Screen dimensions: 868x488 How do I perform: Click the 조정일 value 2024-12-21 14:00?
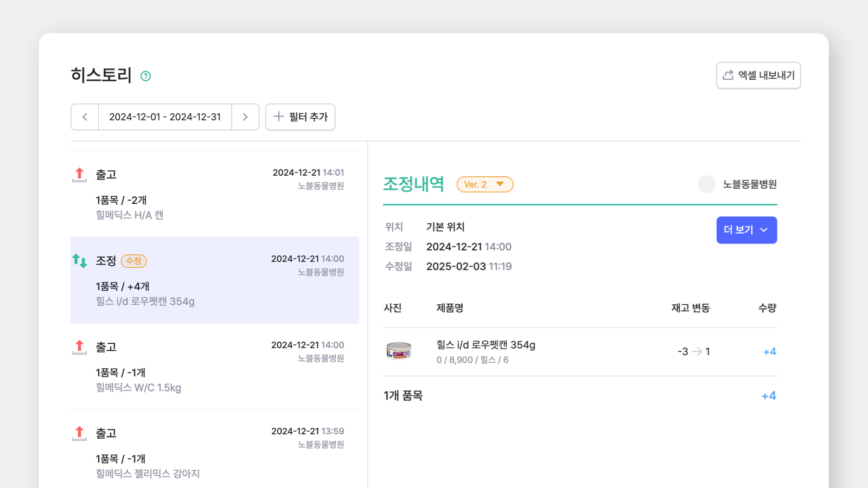[x=469, y=247]
